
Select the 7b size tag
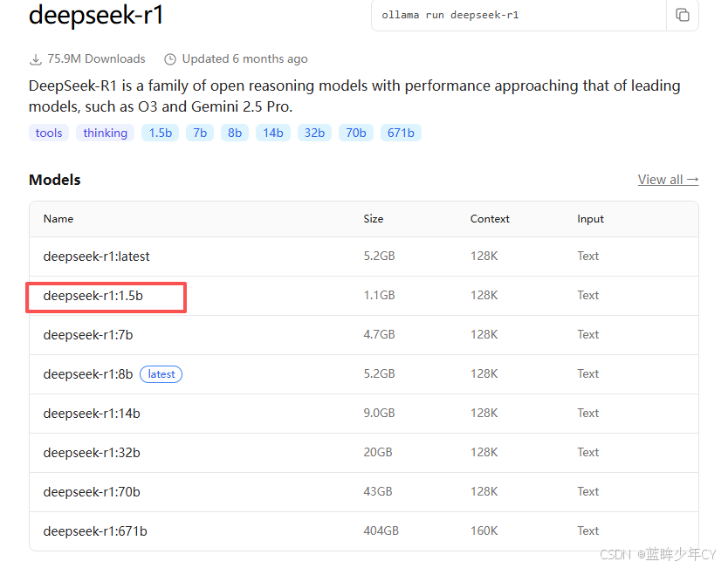coord(200,133)
